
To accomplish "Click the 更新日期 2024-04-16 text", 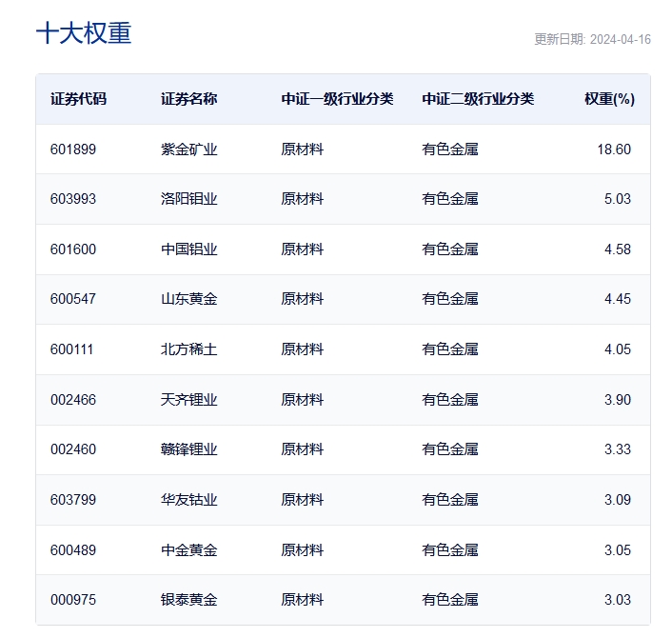I will (x=592, y=40).
